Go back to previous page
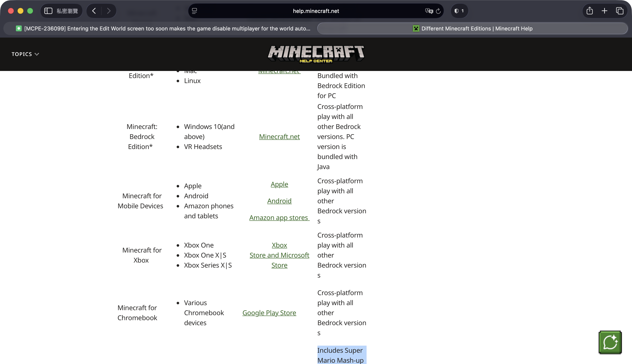Image resolution: width=632 pixels, height=364 pixels. pyautogui.click(x=94, y=11)
